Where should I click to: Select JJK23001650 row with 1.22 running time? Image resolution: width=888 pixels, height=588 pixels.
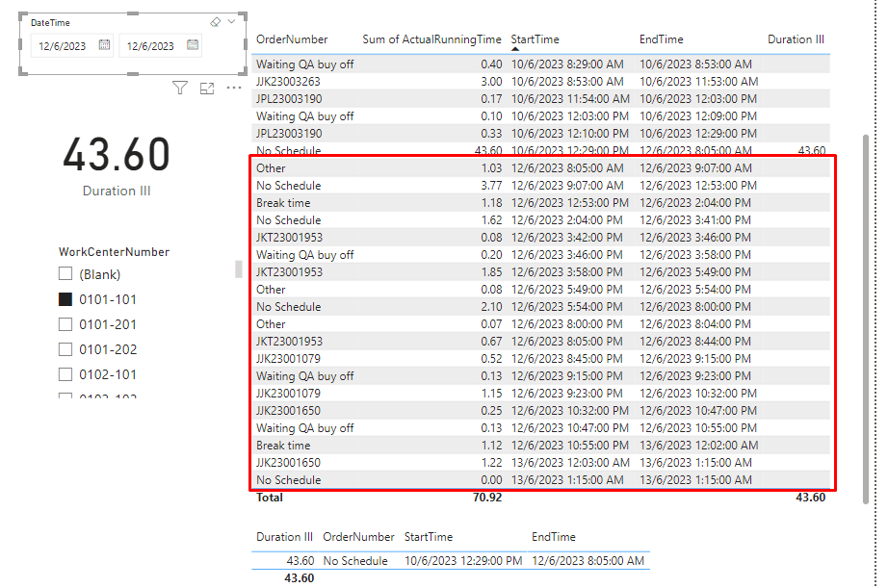[x=541, y=462]
